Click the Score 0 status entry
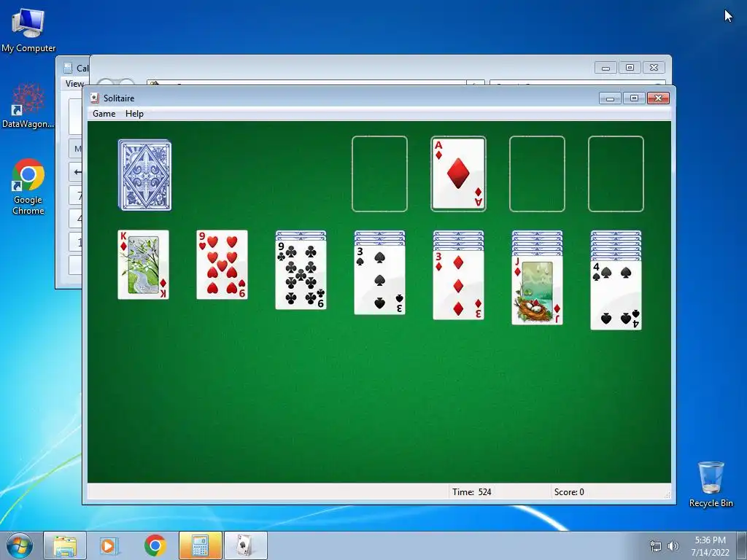The image size is (747, 560). (x=569, y=492)
